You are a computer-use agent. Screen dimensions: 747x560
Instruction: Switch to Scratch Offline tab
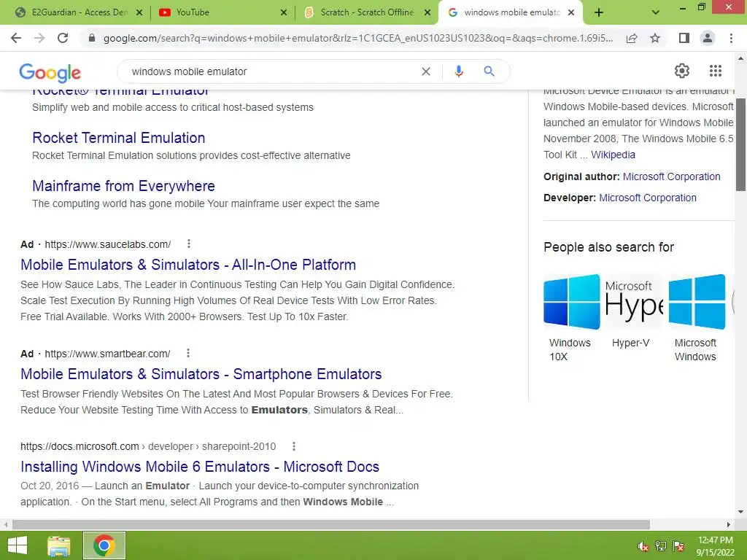click(367, 12)
